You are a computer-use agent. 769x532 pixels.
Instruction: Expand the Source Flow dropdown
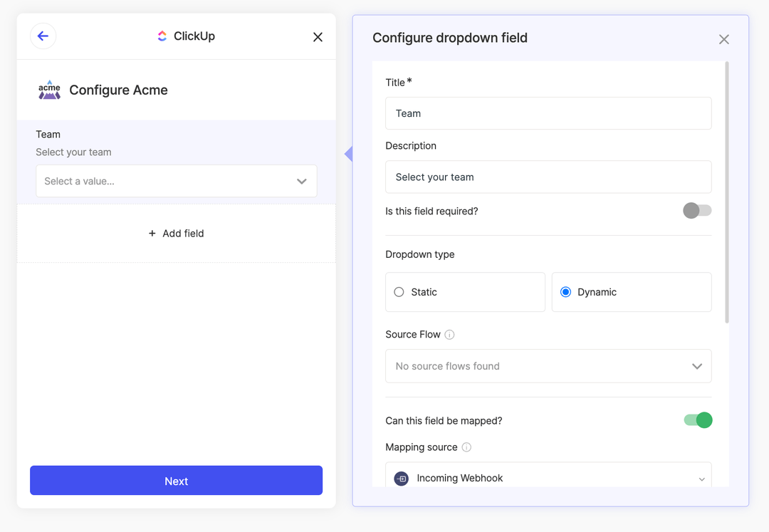(548, 366)
